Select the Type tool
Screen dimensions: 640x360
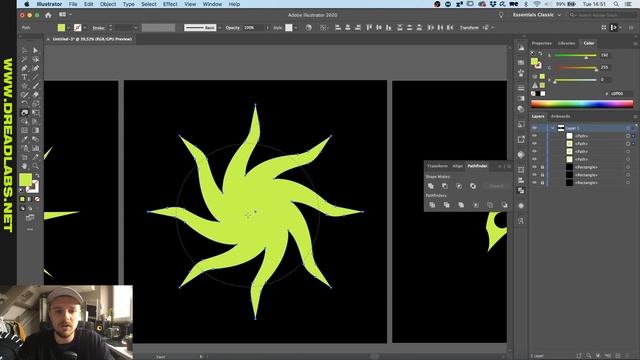(24, 77)
